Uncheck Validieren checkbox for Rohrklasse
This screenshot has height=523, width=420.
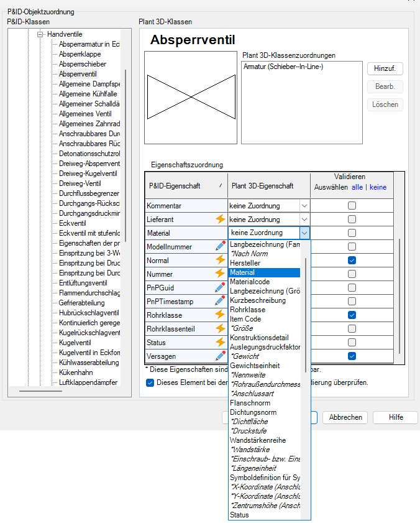pos(352,315)
